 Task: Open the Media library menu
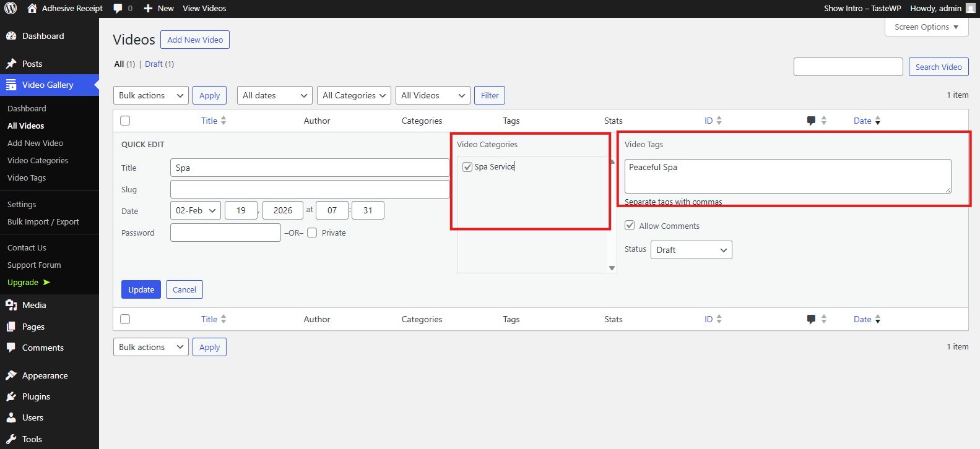(x=34, y=305)
